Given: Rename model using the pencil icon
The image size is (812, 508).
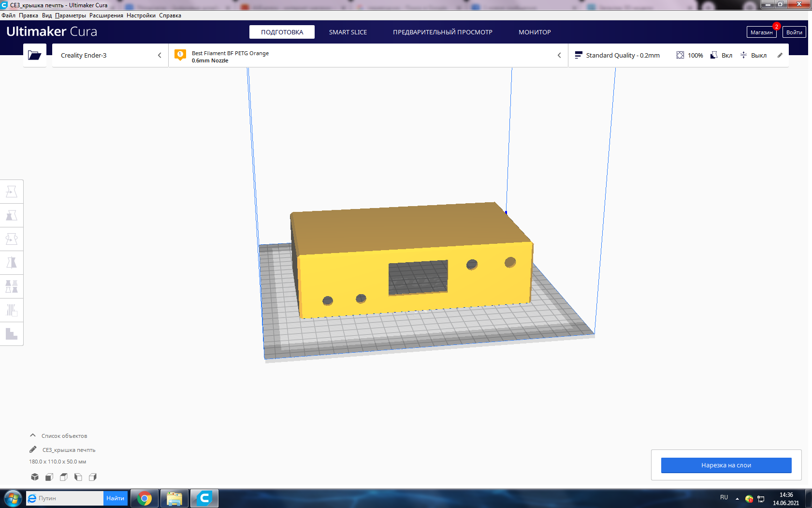Looking at the screenshot, I should pos(33,449).
